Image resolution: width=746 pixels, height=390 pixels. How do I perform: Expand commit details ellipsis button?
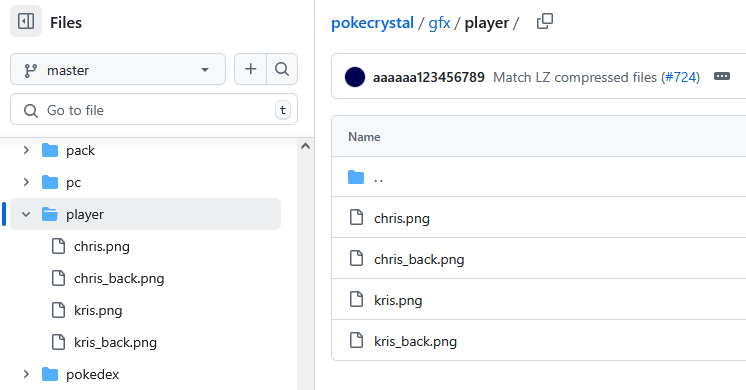tap(722, 76)
